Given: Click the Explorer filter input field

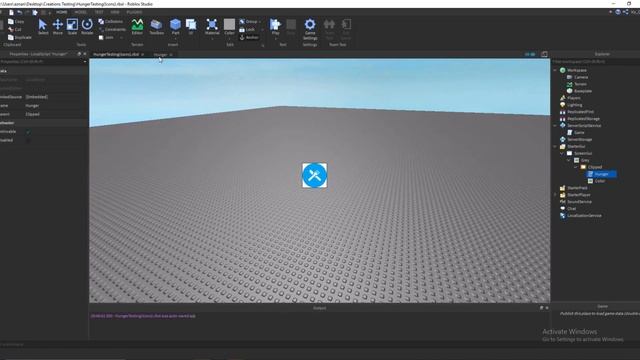Looking at the screenshot, I should [x=596, y=62].
